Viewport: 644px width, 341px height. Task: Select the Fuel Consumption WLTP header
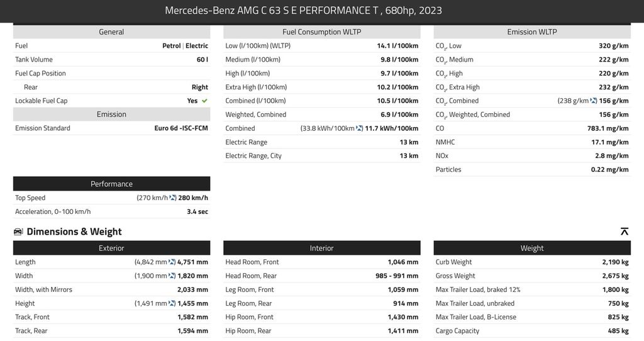tap(321, 32)
